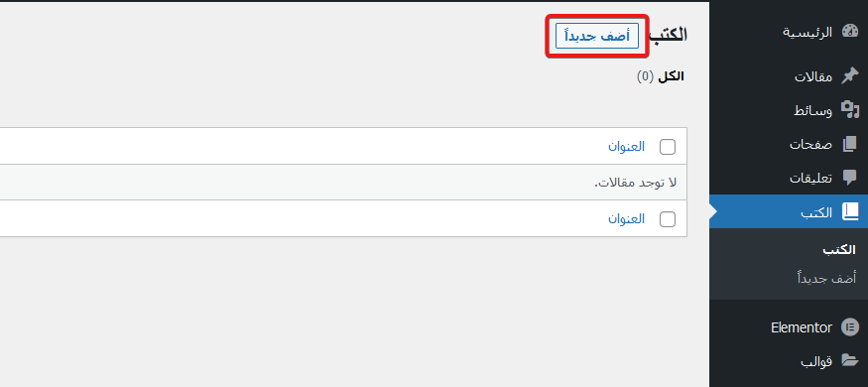Click the book icon for الكتب
The width and height of the screenshot is (868, 387).
(850, 211)
